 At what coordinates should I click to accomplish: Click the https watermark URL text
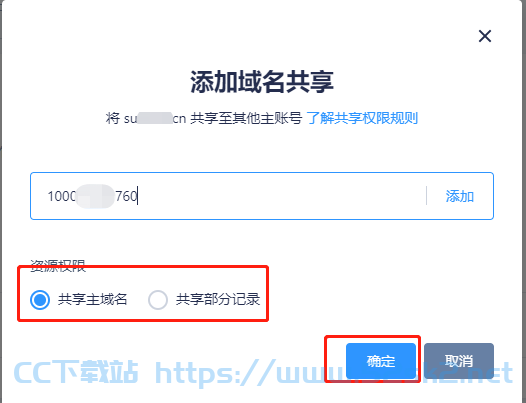334,372
